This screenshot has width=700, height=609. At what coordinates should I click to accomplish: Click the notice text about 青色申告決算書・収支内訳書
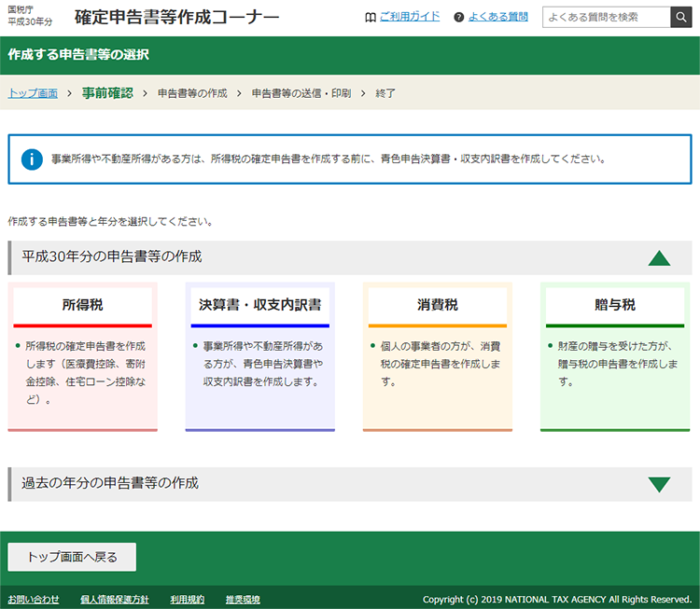(329, 159)
